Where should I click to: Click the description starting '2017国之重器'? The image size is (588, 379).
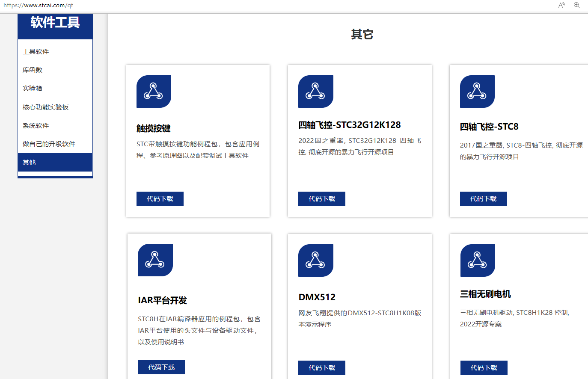(x=521, y=151)
